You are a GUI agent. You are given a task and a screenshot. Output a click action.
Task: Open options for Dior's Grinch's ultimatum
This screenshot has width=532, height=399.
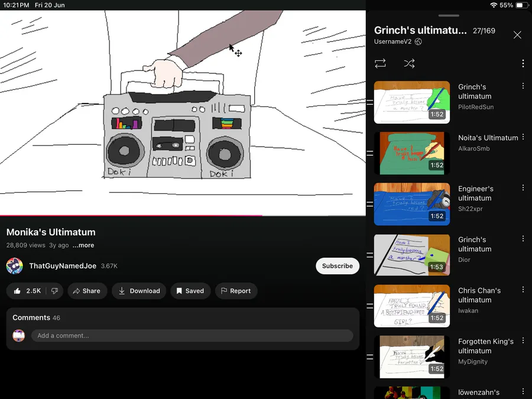[523, 239]
